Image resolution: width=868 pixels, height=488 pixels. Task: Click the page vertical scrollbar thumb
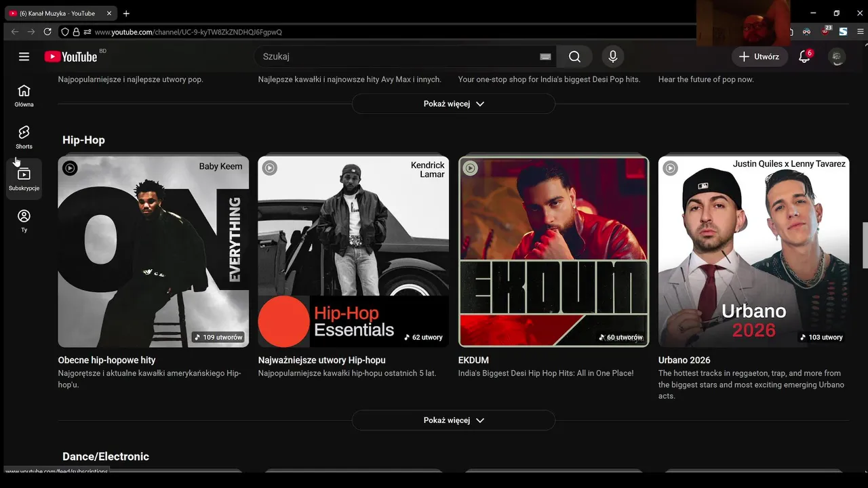(865, 245)
